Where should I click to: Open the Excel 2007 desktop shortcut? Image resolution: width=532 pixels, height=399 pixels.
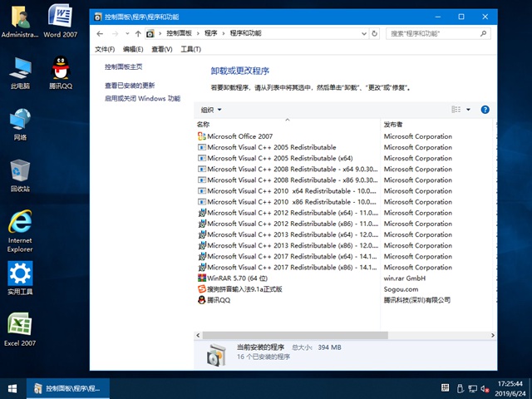tap(20, 330)
